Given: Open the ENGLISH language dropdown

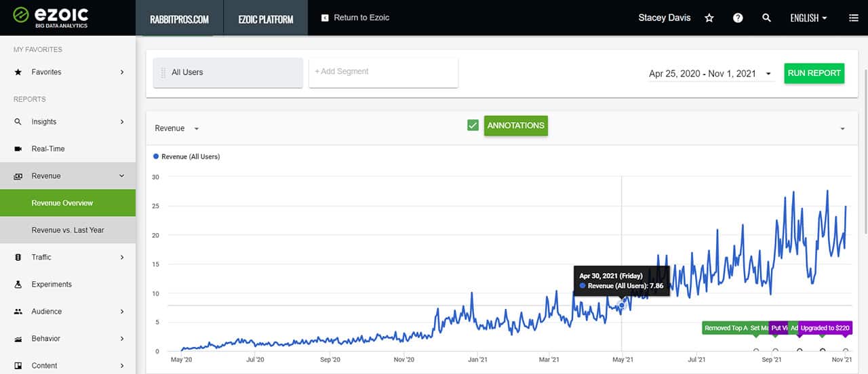Looking at the screenshot, I should pyautogui.click(x=809, y=18).
